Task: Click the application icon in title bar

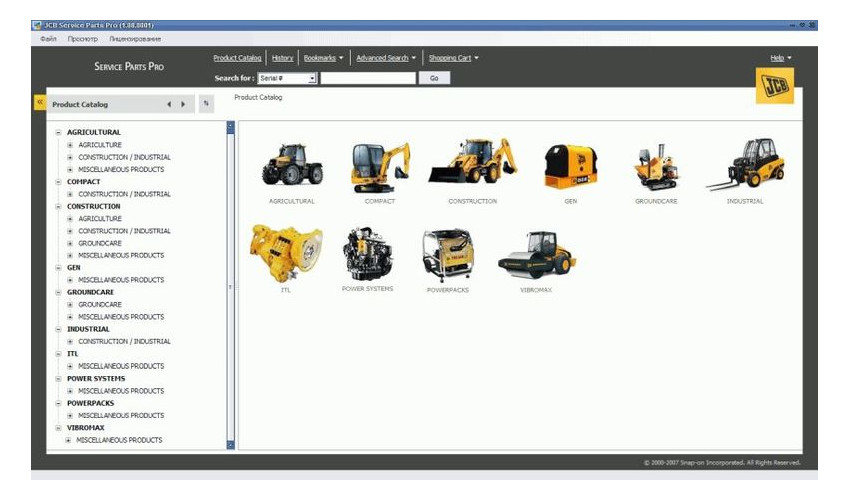Action: click(37, 25)
